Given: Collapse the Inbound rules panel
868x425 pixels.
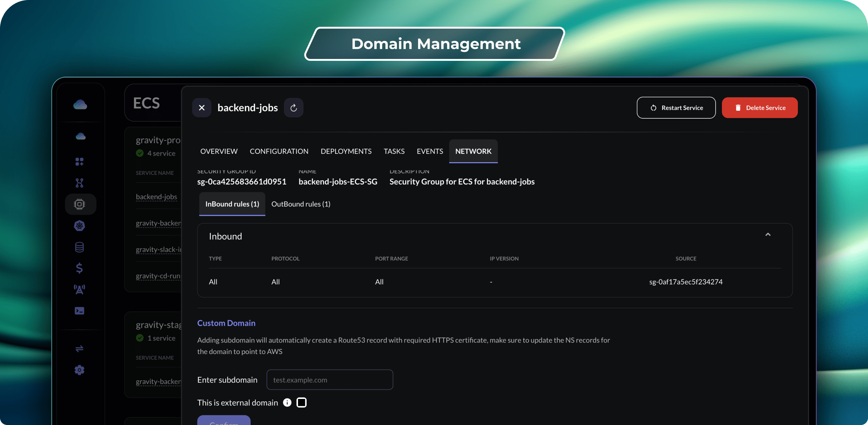Looking at the screenshot, I should [768, 235].
